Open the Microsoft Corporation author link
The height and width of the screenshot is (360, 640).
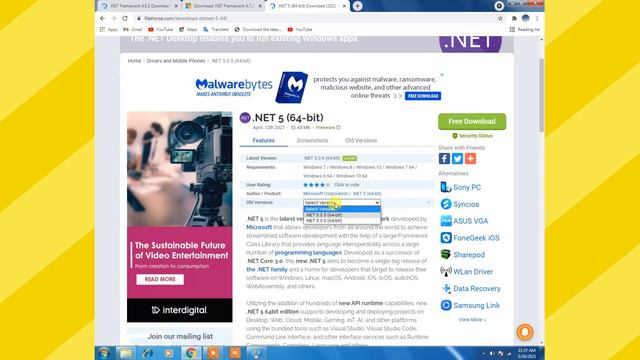tap(325, 193)
